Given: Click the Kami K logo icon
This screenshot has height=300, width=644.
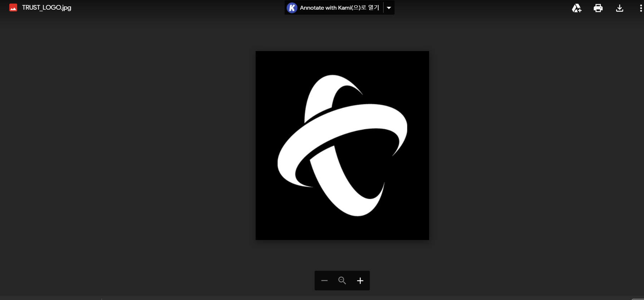Looking at the screenshot, I should [292, 7].
